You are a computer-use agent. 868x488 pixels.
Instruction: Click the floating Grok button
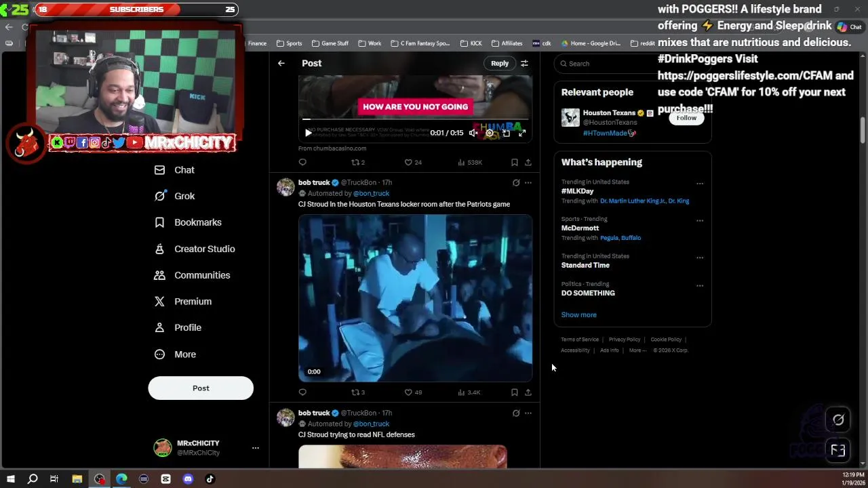pyautogui.click(x=838, y=420)
